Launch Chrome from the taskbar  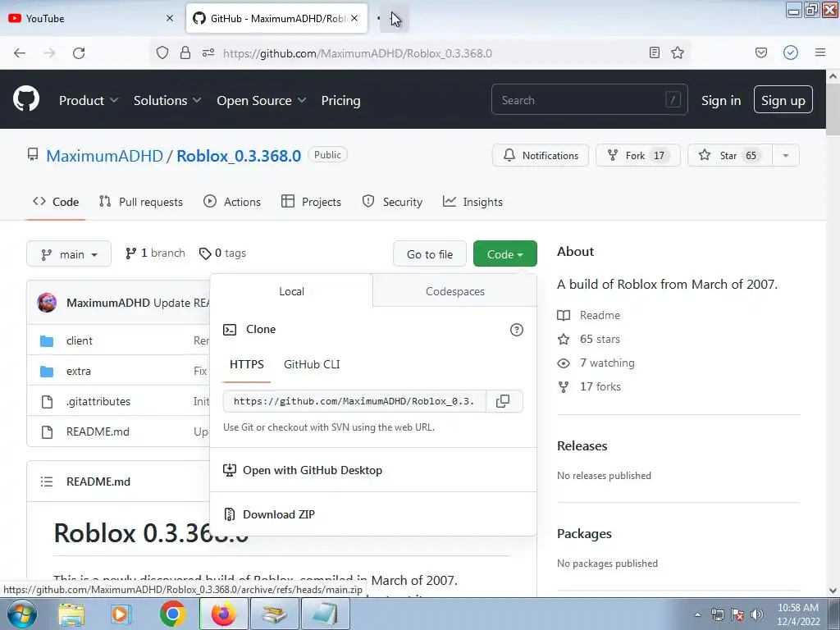(x=172, y=614)
